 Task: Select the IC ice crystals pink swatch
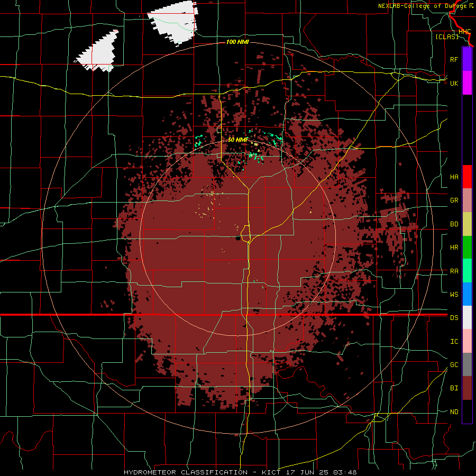(467, 341)
